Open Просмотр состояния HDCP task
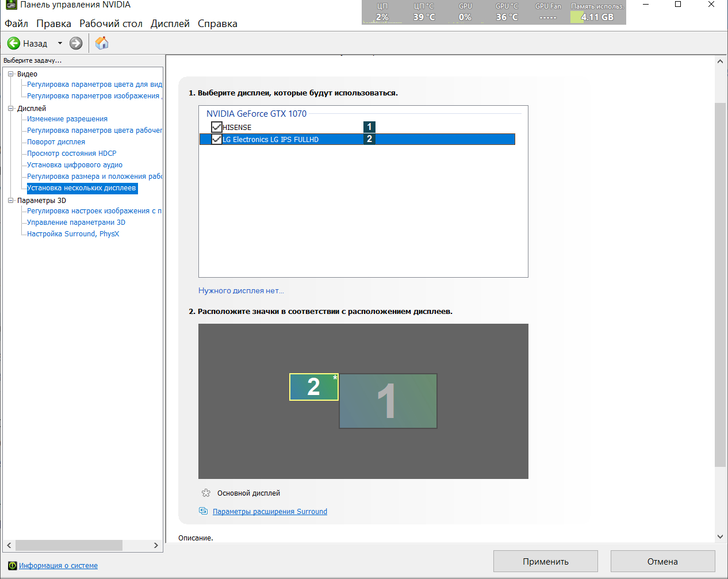 [x=71, y=154]
